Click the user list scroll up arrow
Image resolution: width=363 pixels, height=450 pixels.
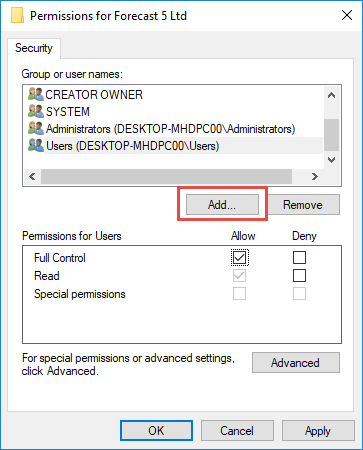click(331, 95)
